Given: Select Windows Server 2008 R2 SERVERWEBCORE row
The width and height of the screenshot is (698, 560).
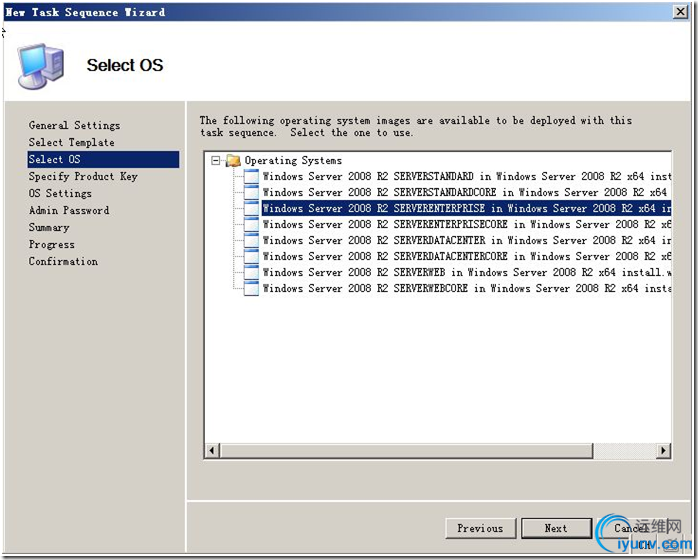Looking at the screenshot, I should 467,288.
